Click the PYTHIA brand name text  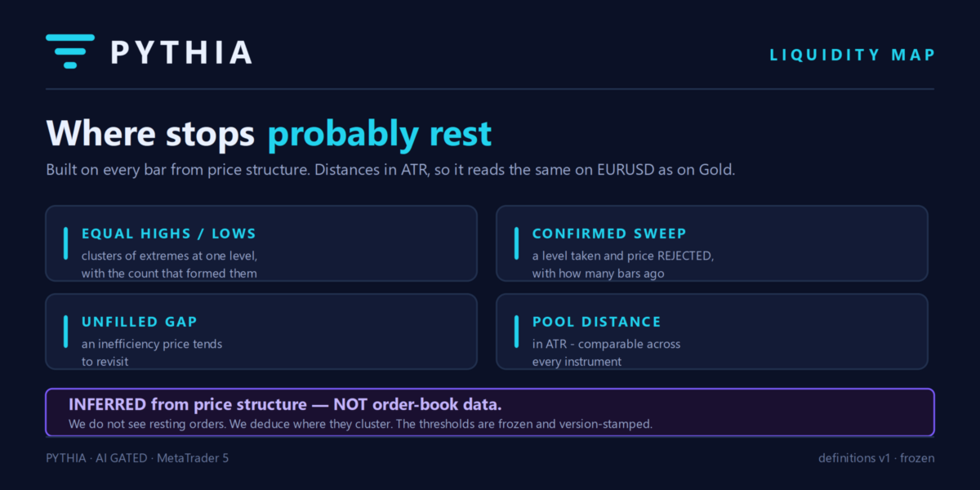click(x=181, y=52)
